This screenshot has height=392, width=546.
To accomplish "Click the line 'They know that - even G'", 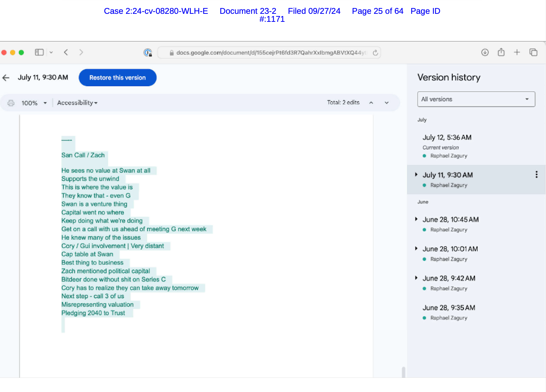I will 96,196.
